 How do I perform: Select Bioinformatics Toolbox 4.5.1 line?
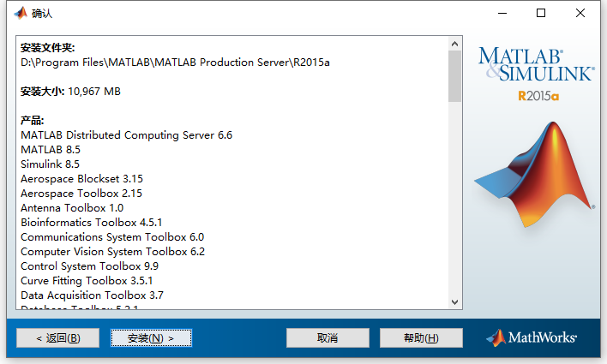pos(92,223)
